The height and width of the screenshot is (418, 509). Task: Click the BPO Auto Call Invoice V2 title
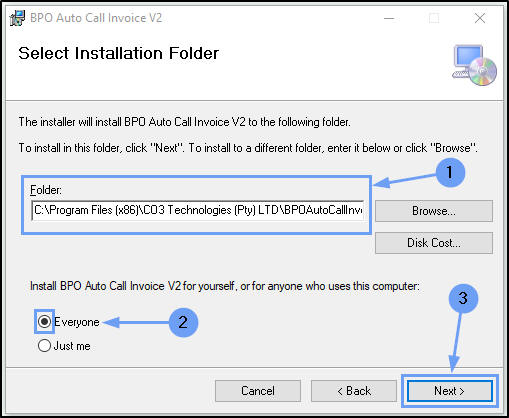[x=96, y=18]
